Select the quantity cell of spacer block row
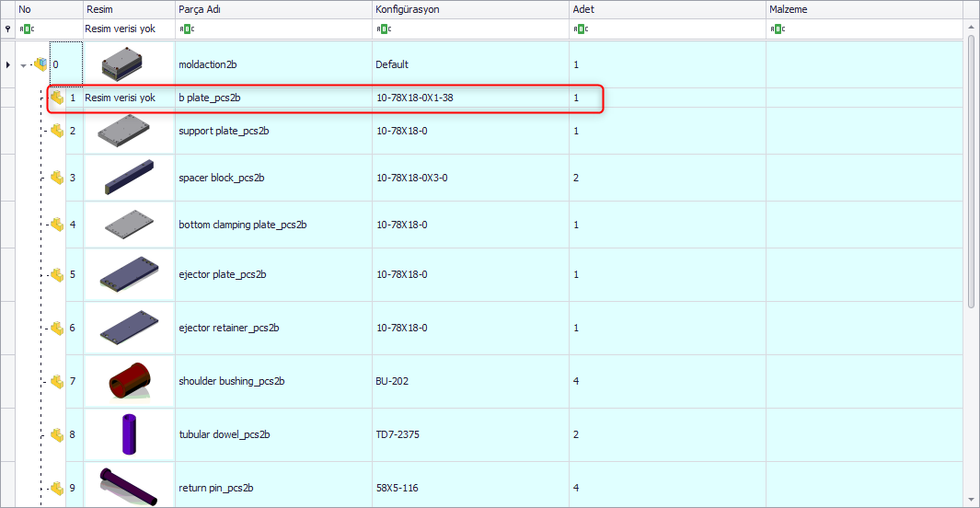Viewport: 980px width, 508px height. tap(667, 178)
